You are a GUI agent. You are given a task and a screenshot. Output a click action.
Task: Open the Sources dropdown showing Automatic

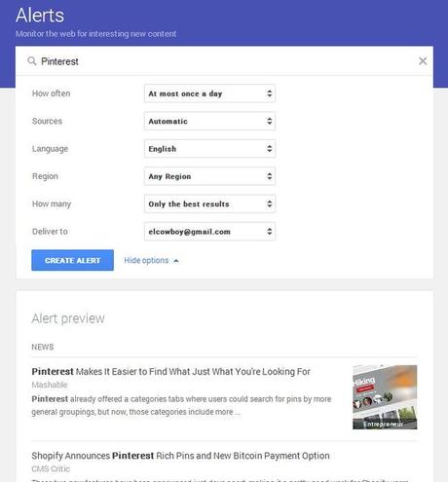(x=209, y=121)
